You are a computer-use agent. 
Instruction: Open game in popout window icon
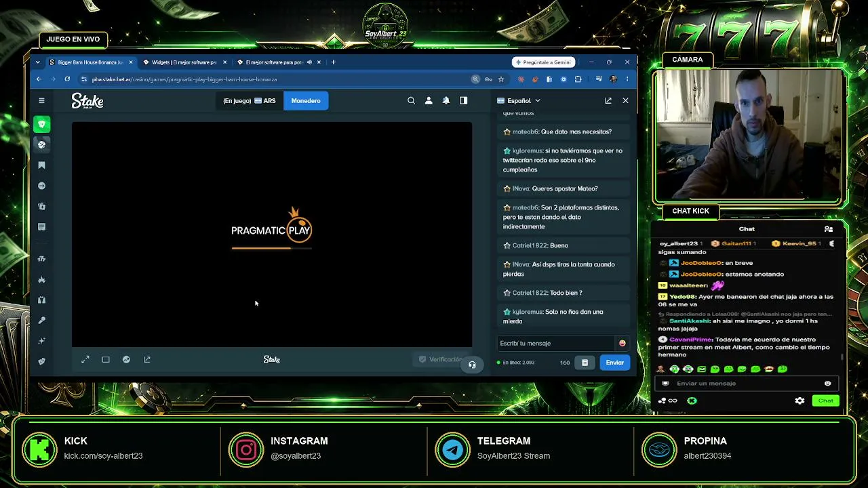pyautogui.click(x=147, y=360)
